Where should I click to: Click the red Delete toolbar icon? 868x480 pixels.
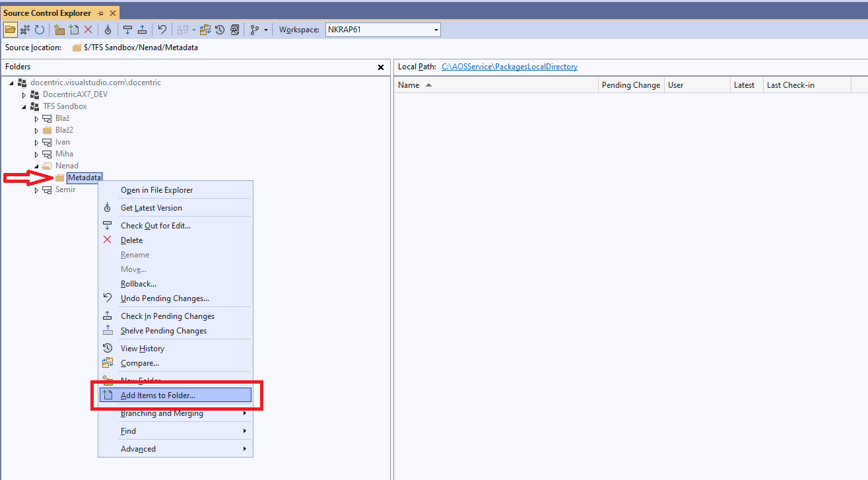(x=88, y=30)
